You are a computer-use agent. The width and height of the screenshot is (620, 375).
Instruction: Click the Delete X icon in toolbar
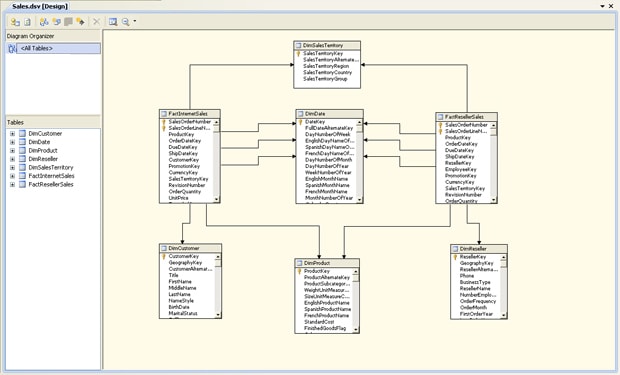(96, 22)
